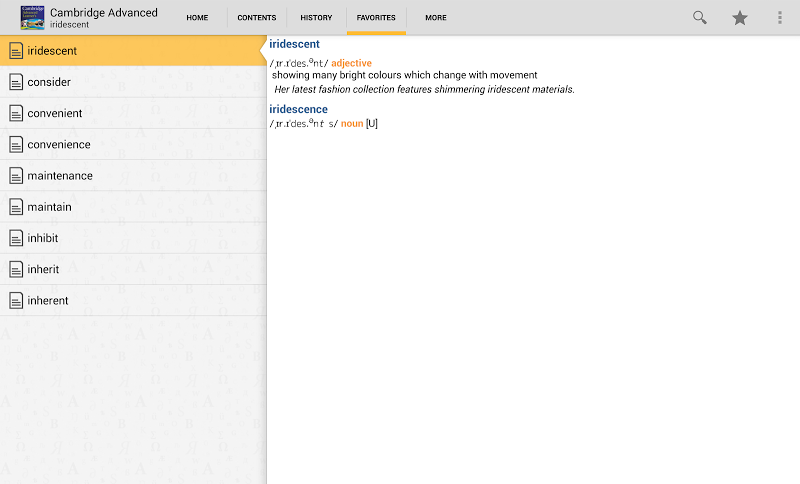Toggle the favorite star icon
800x484 pixels.
click(740, 18)
